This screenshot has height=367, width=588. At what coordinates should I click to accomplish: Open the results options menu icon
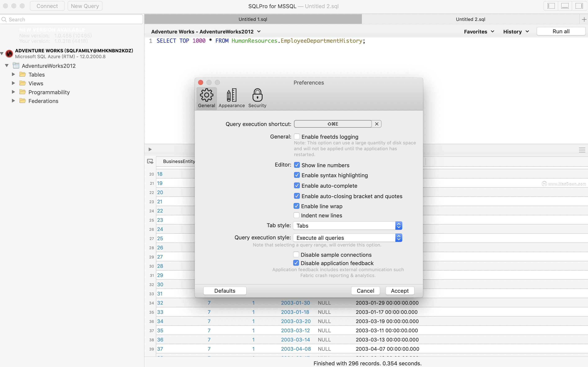pyautogui.click(x=582, y=150)
